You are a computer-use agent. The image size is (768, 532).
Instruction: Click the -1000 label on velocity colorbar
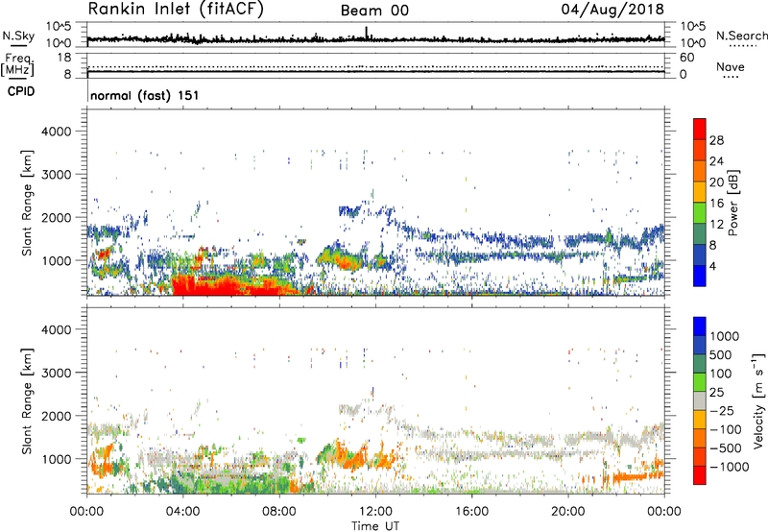(x=729, y=467)
